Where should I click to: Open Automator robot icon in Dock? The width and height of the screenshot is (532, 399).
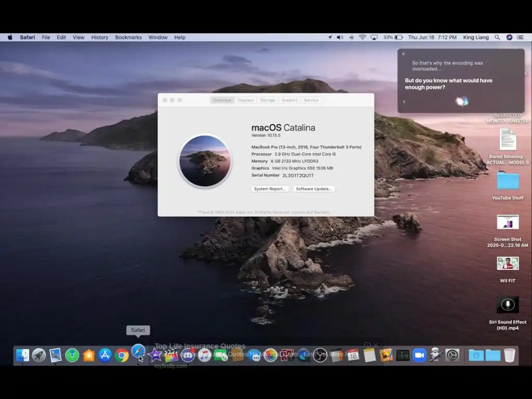(x=436, y=355)
